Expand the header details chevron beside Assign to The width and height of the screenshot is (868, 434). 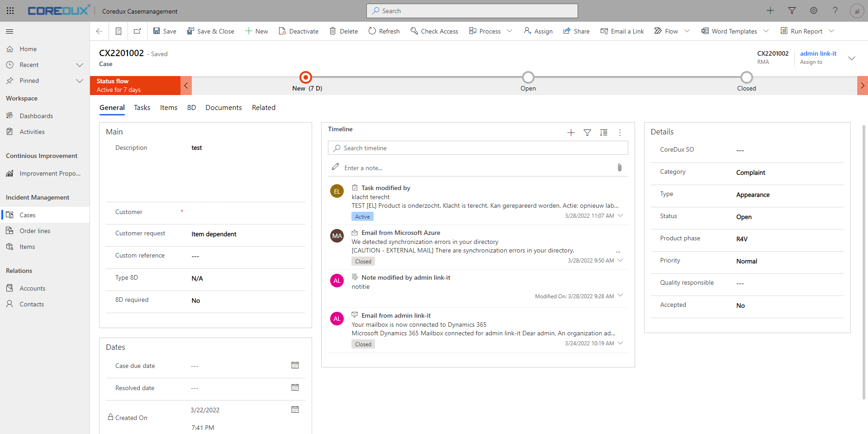click(x=851, y=58)
